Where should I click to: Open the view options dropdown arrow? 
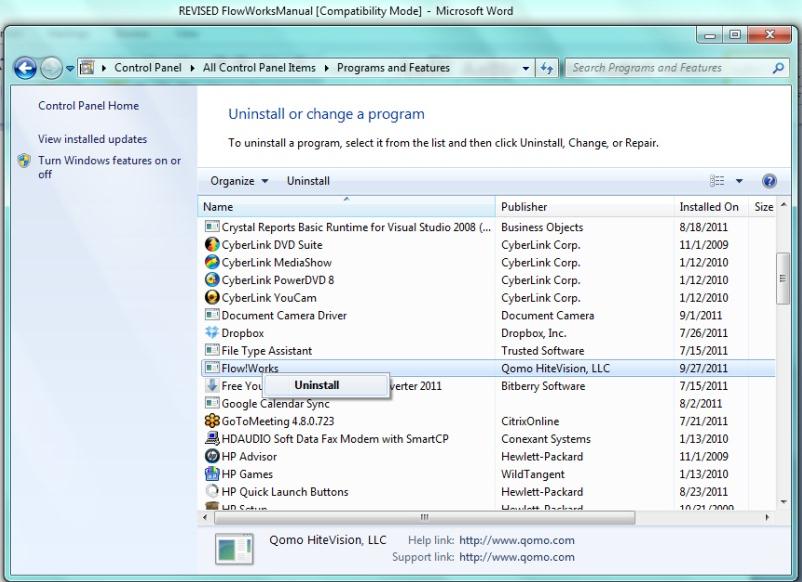pos(739,181)
